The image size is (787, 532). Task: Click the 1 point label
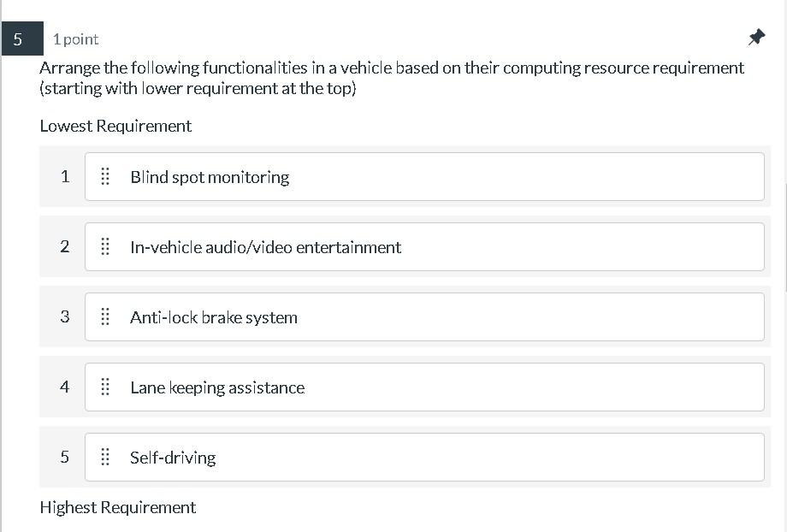pyautogui.click(x=75, y=39)
